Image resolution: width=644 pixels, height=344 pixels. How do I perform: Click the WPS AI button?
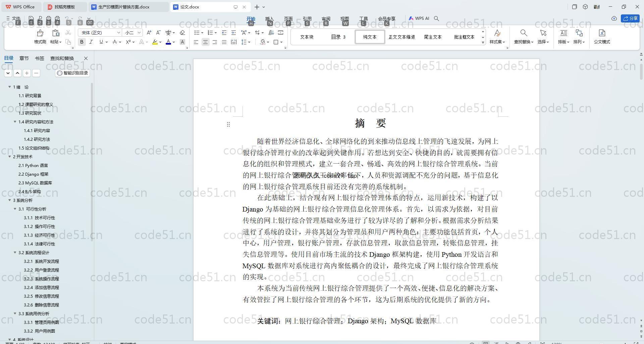[x=419, y=18]
